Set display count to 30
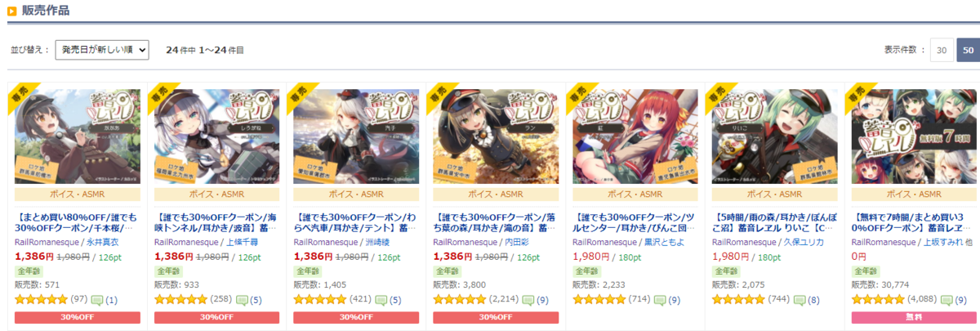Viewport: 980px width, 331px height. coord(941,51)
